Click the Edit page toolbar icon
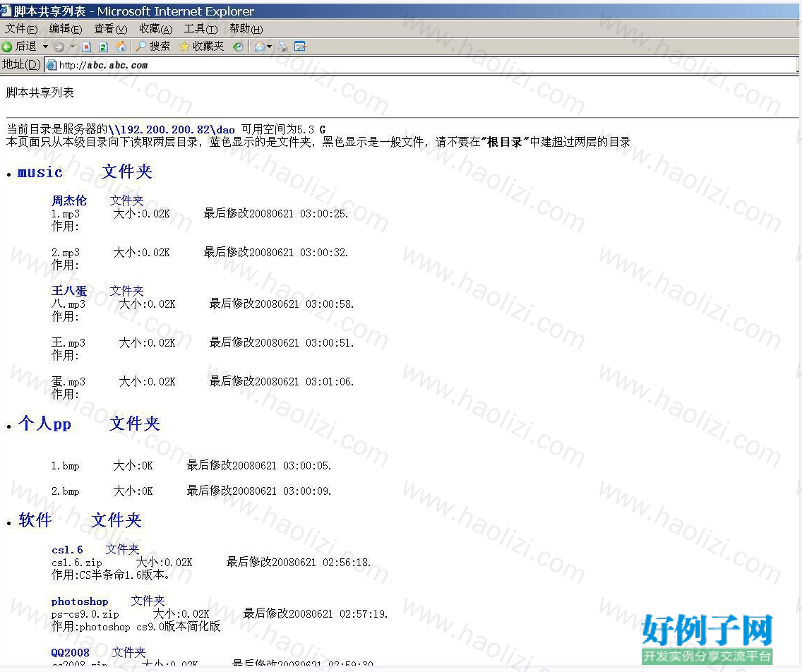 click(x=300, y=47)
